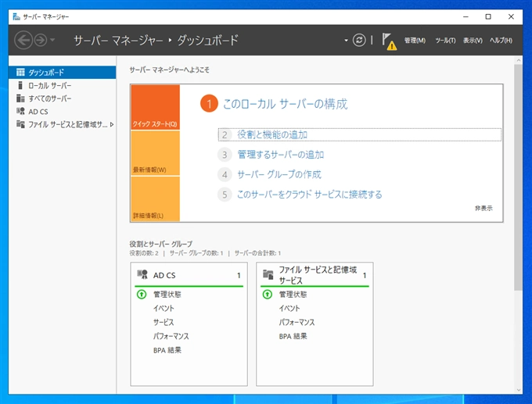The height and width of the screenshot is (404, 532).
Task: Click the ローカル サーバー sidebar icon
Action: [x=20, y=85]
